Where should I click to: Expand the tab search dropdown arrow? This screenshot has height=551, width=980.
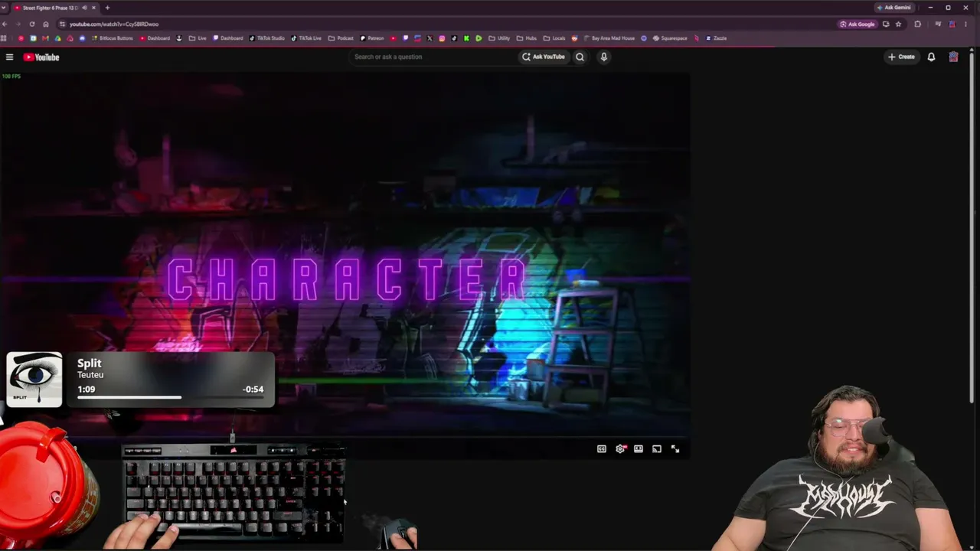[4, 8]
